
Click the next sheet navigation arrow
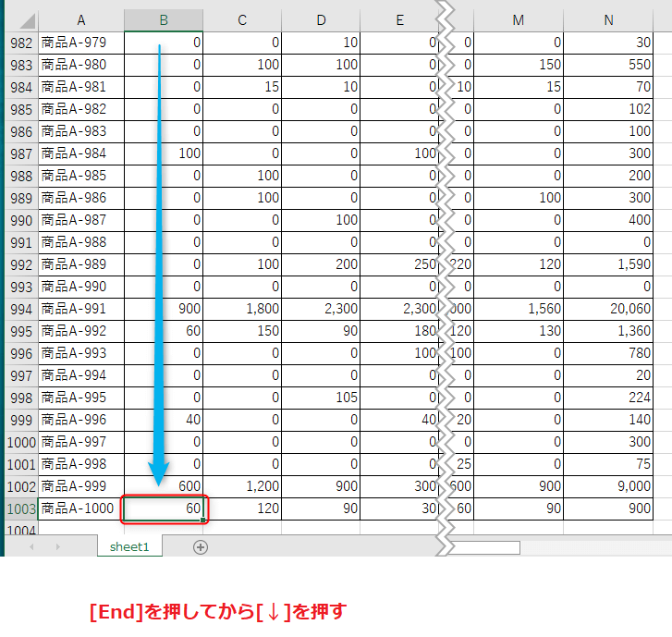pos(58,546)
